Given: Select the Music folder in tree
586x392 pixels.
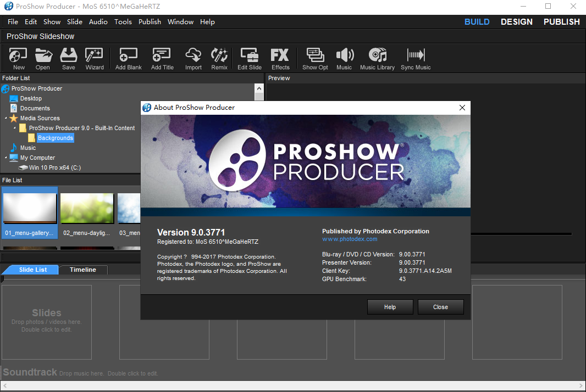Looking at the screenshot, I should 28,148.
